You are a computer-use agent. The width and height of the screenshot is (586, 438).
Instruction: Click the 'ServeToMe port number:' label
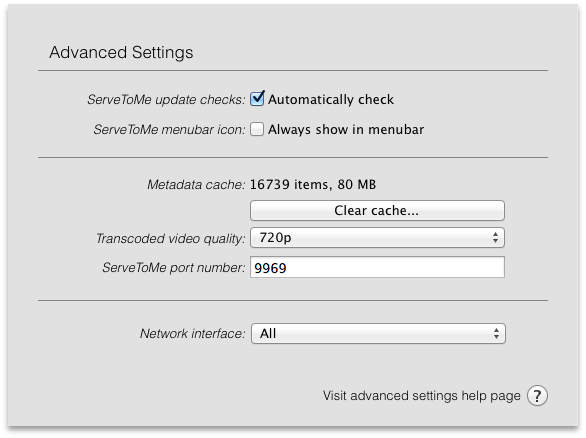174,268
